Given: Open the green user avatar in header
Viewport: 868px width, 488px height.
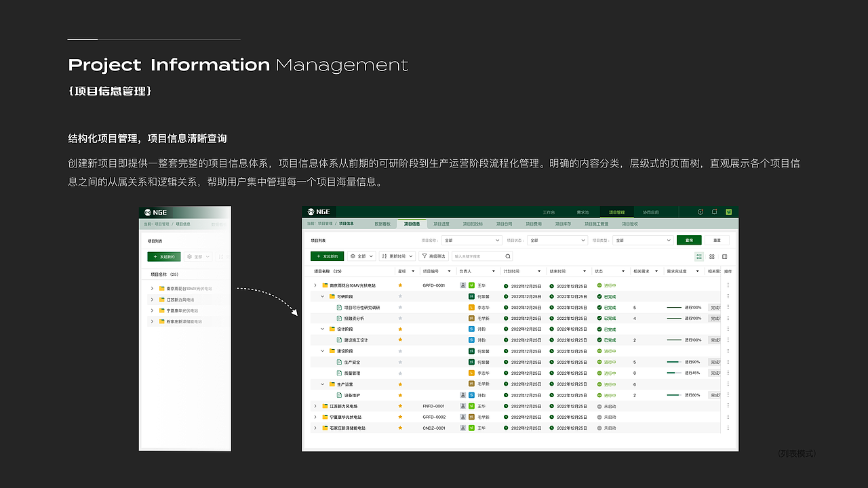Looking at the screenshot, I should click(x=729, y=212).
